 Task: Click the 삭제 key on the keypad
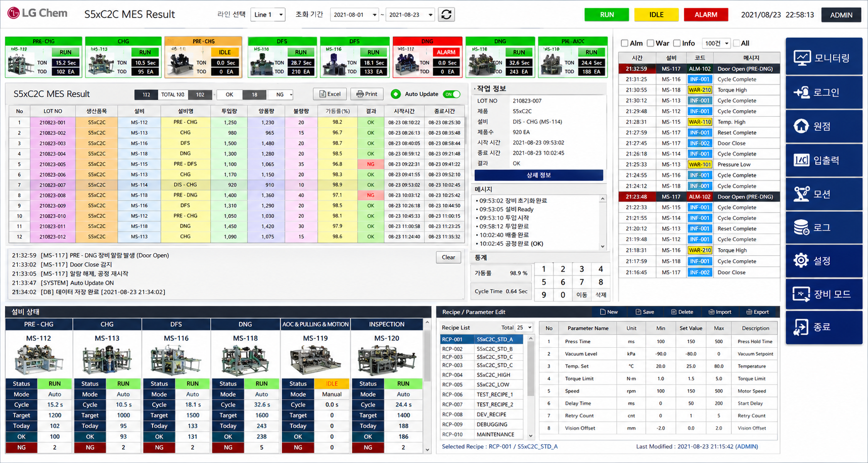[601, 295]
